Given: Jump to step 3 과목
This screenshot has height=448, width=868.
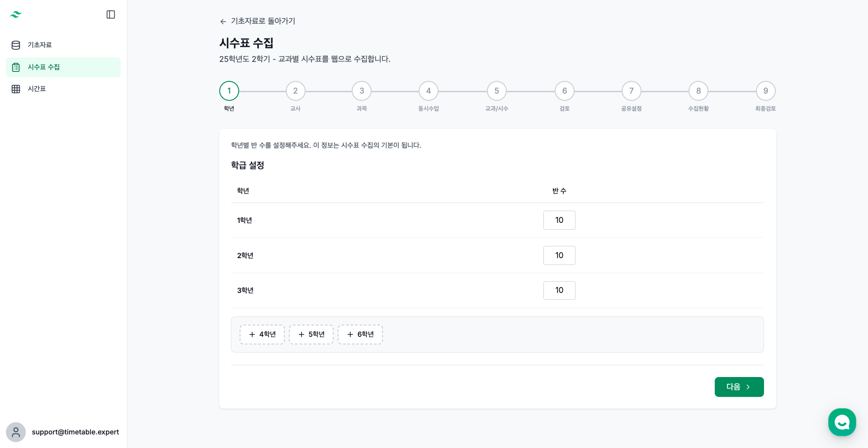Looking at the screenshot, I should 362,91.
